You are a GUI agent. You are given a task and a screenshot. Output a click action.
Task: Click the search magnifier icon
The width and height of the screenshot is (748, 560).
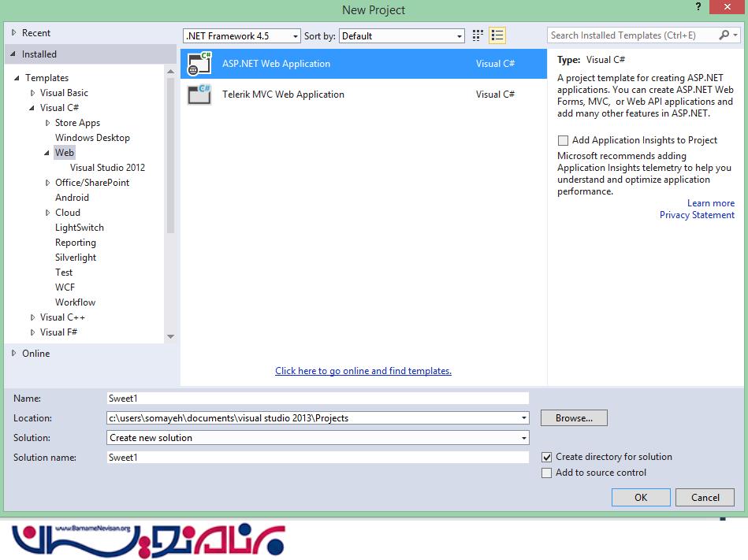[x=724, y=35]
